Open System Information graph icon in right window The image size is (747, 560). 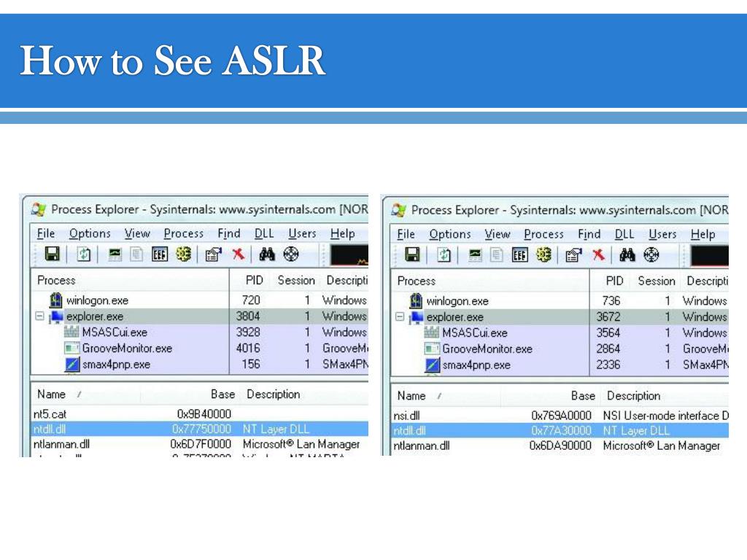coord(475,255)
